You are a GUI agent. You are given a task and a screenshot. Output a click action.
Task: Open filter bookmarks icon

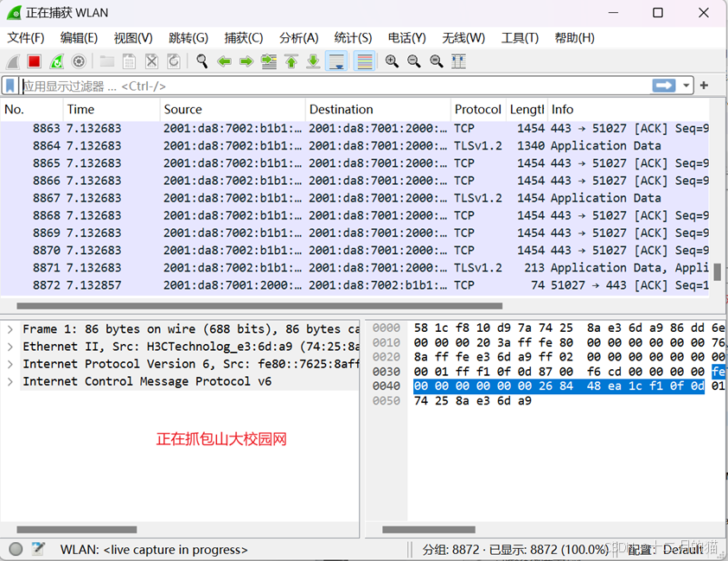click(10, 86)
